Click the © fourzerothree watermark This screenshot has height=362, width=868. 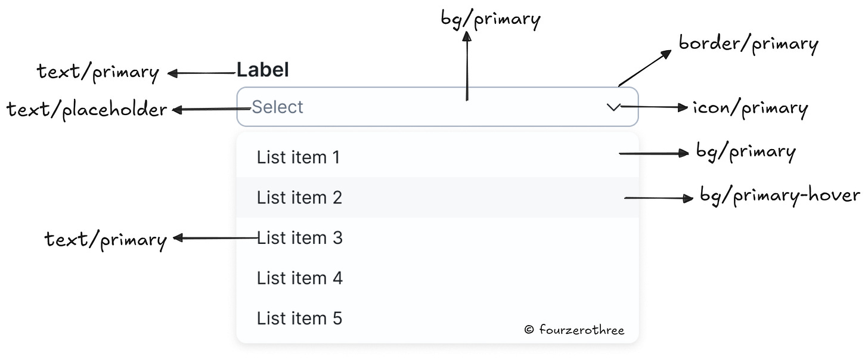[x=574, y=330]
